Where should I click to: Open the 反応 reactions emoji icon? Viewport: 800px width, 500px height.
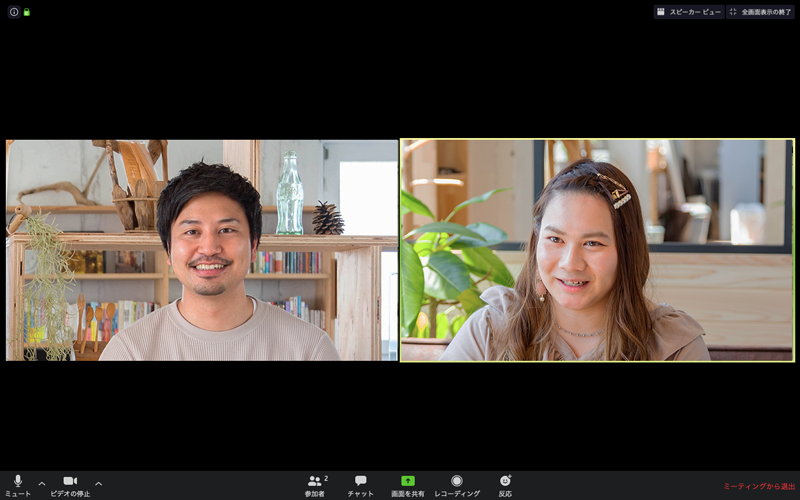coord(505,481)
